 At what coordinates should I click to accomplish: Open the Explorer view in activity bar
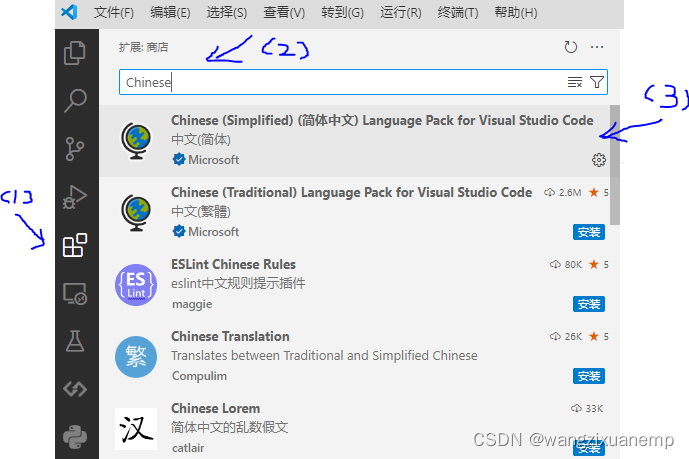pyautogui.click(x=75, y=53)
